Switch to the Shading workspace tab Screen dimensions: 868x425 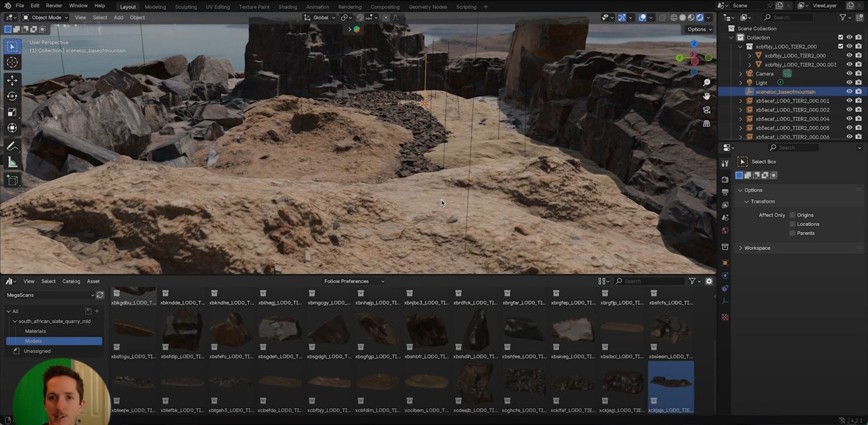[288, 7]
